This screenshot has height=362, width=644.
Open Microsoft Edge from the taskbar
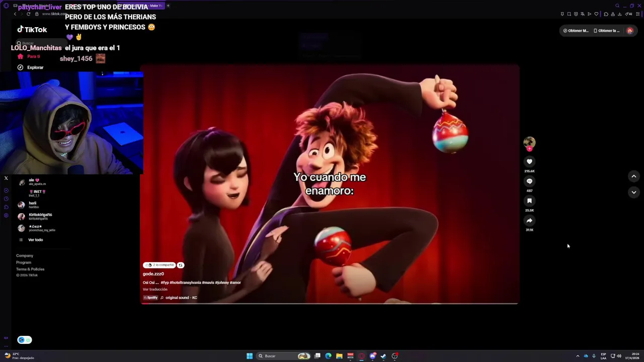(x=328, y=356)
